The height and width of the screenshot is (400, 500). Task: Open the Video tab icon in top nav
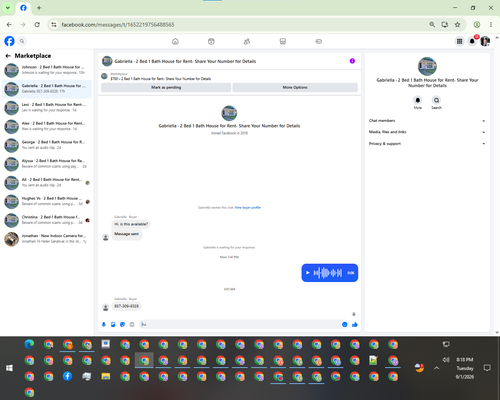[x=211, y=41]
